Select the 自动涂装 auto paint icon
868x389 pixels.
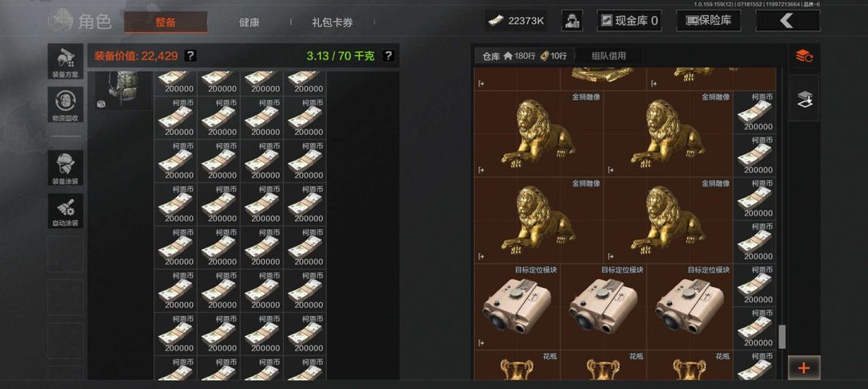tap(65, 211)
